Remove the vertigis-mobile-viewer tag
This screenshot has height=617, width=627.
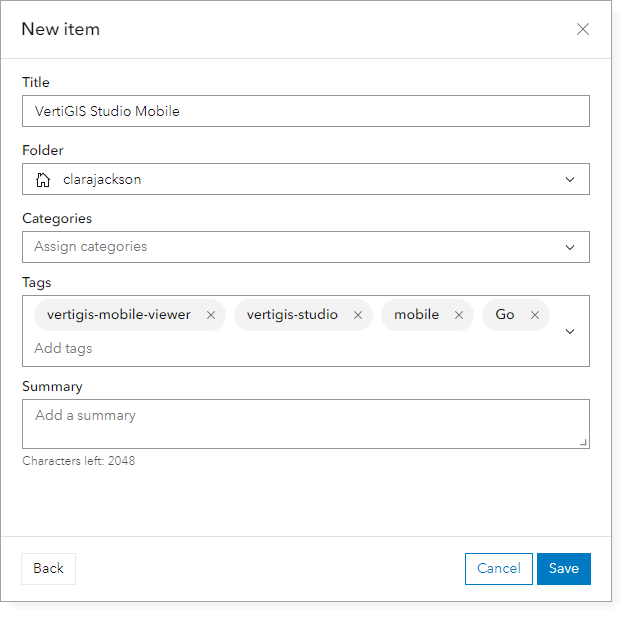[211, 315]
